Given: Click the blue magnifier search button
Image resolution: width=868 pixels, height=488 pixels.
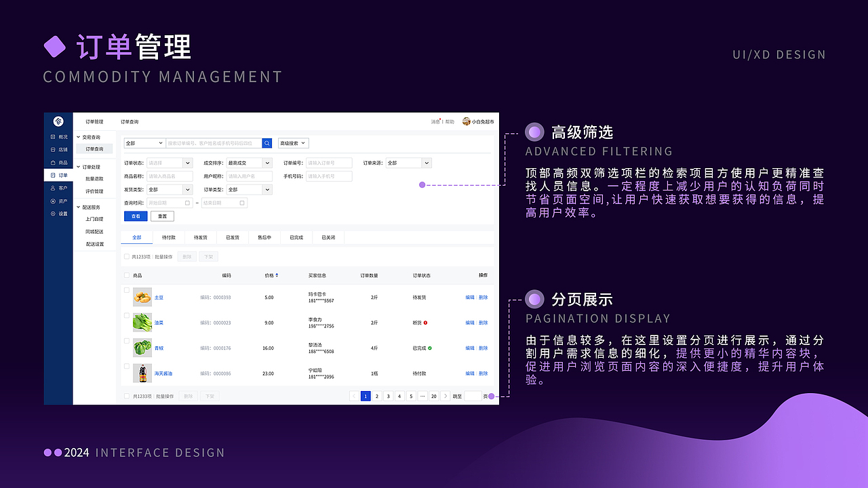Looking at the screenshot, I should (267, 143).
